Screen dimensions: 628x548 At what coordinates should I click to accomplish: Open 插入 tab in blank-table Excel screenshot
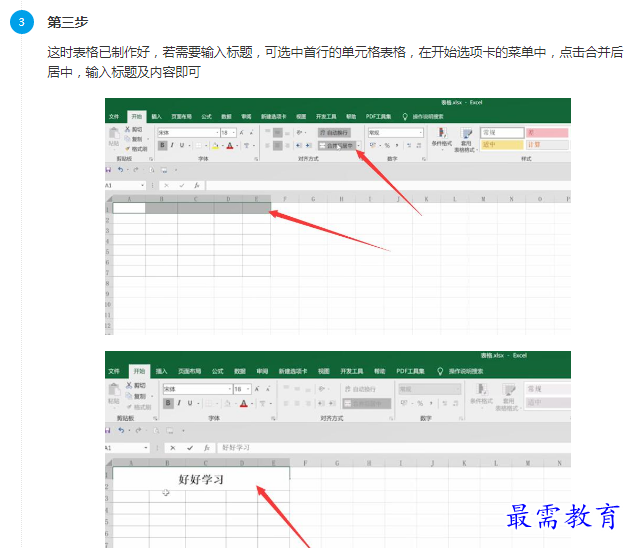156,117
